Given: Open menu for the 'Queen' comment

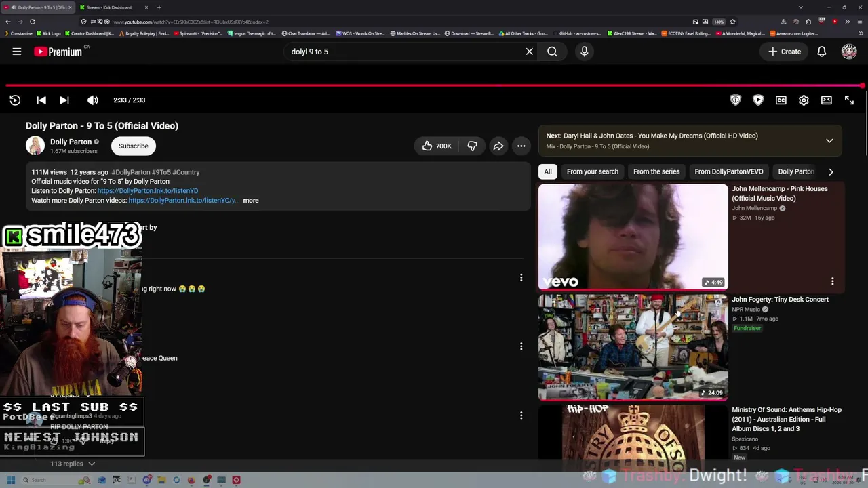Looking at the screenshot, I should pyautogui.click(x=521, y=346).
